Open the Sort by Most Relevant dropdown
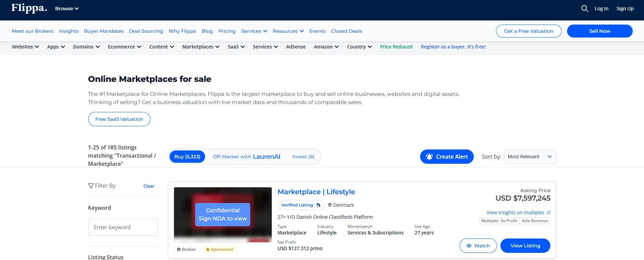The image size is (644, 260). (530, 157)
